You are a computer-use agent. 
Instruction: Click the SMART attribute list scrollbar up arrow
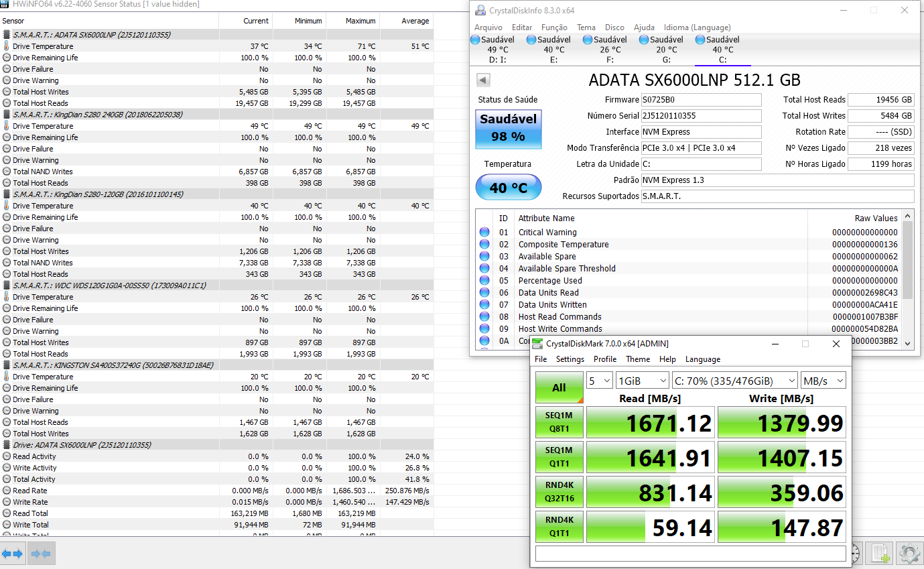tap(908, 216)
